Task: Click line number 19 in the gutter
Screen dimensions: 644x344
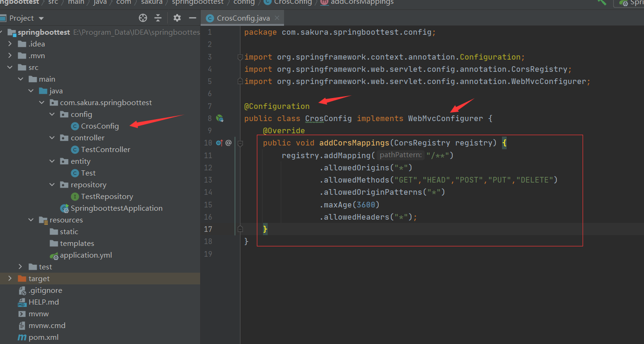Action: tap(208, 254)
